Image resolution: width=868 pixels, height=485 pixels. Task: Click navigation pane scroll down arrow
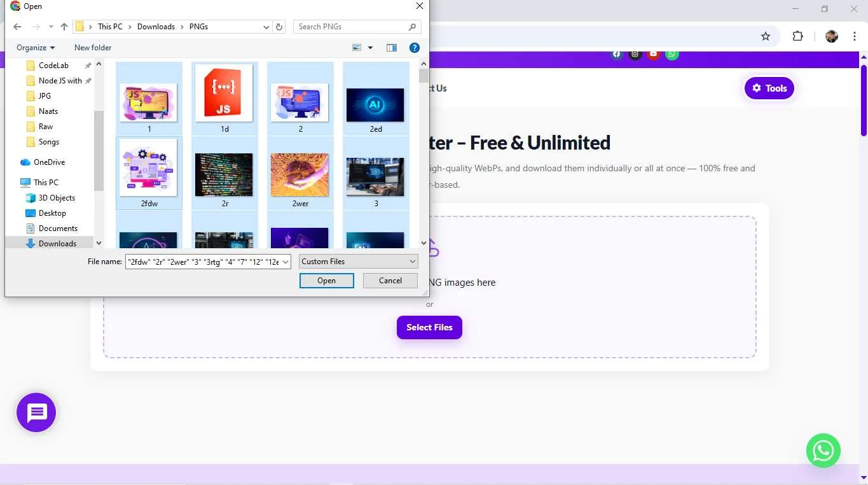coord(99,243)
